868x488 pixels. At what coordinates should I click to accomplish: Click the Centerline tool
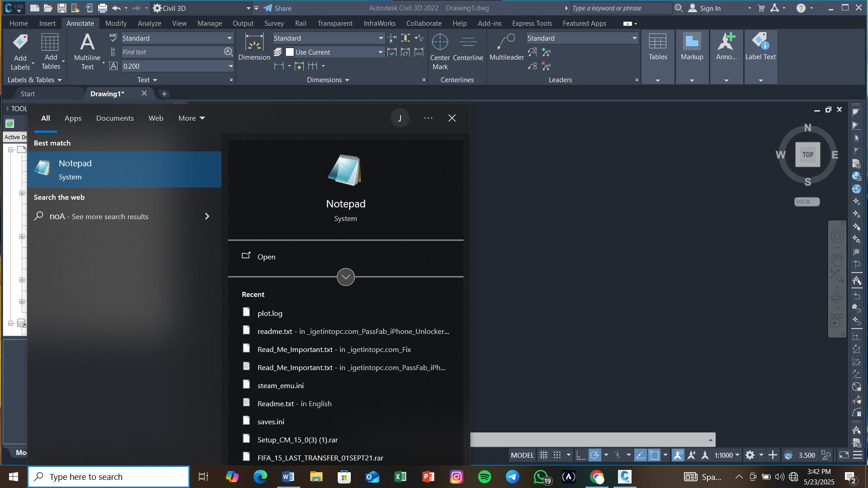[468, 47]
